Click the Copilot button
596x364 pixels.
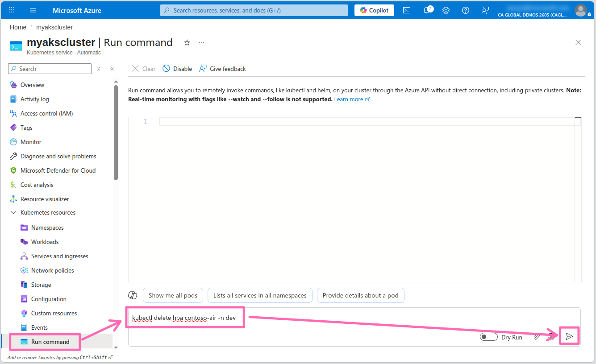coord(374,10)
